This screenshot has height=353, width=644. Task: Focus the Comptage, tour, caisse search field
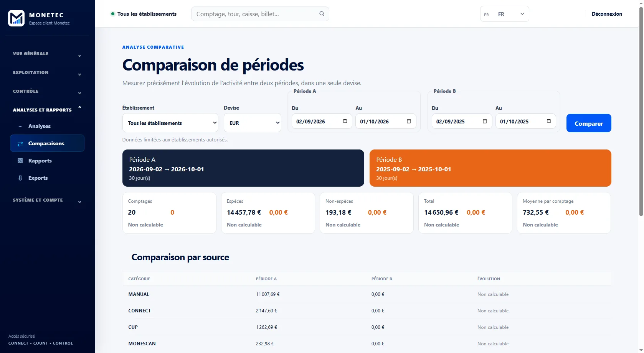click(260, 14)
